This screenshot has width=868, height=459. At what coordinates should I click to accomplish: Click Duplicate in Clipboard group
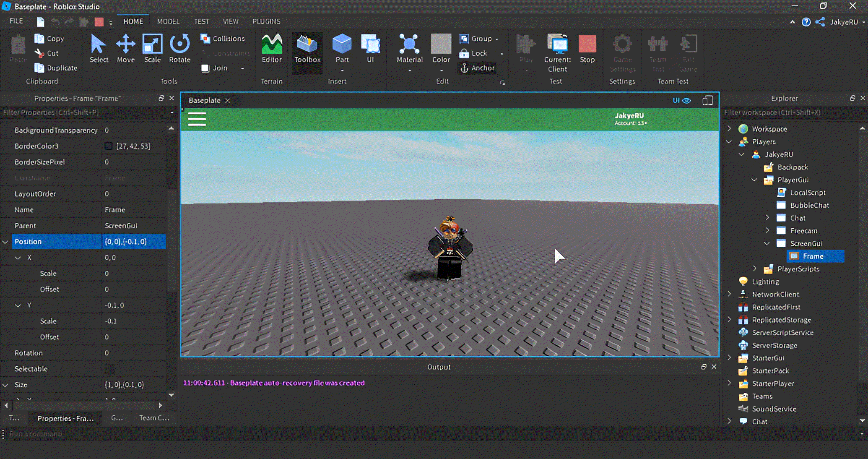coord(56,68)
